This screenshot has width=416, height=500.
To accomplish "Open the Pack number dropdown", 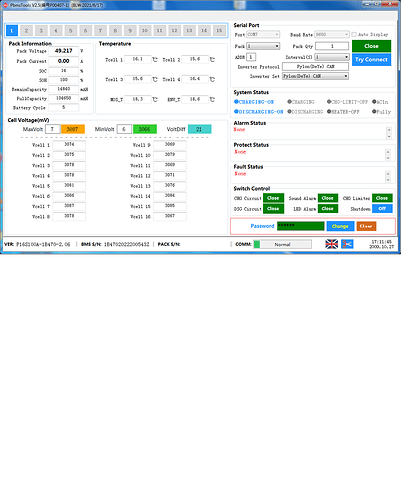I will click(263, 46).
